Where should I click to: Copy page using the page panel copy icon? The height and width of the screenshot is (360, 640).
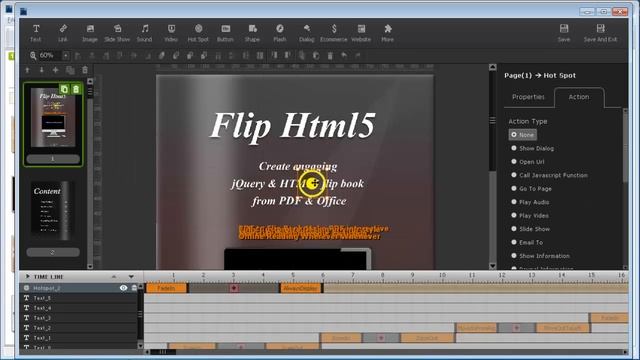(x=70, y=70)
